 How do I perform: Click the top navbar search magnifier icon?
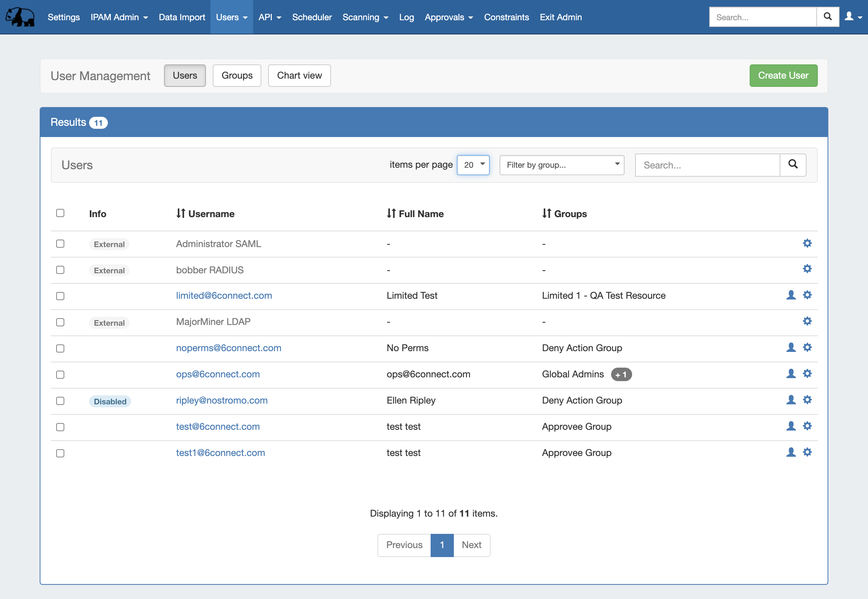(x=828, y=16)
